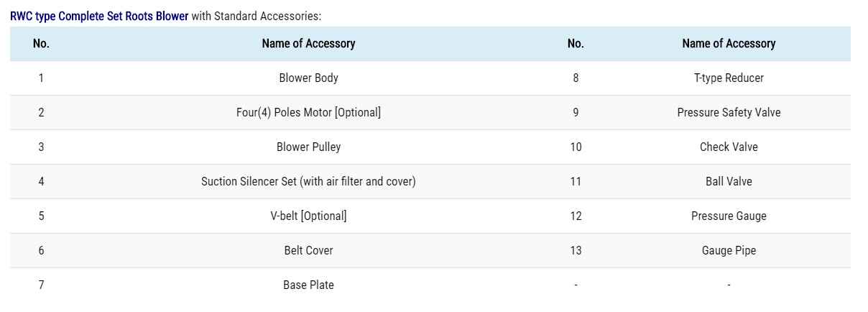Select the 'V-belt [Optional]' cell
The width and height of the screenshot is (868, 312).
[308, 216]
